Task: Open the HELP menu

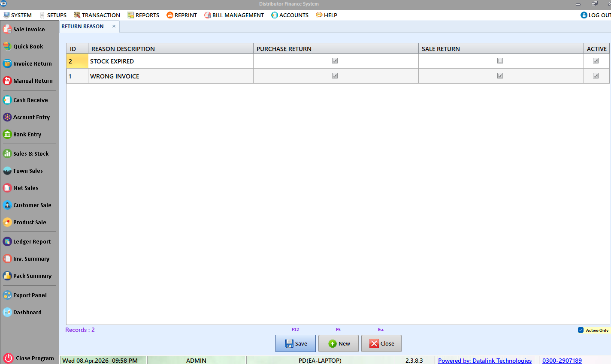Action: click(327, 15)
